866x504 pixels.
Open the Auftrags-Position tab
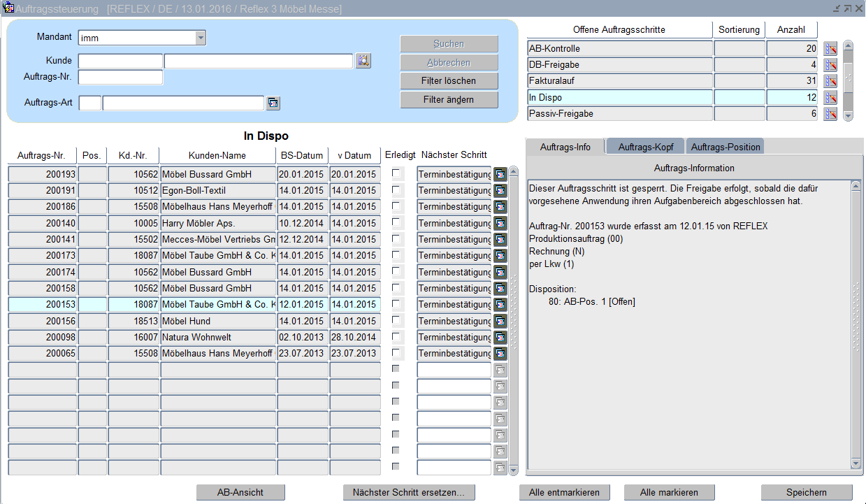(x=726, y=147)
